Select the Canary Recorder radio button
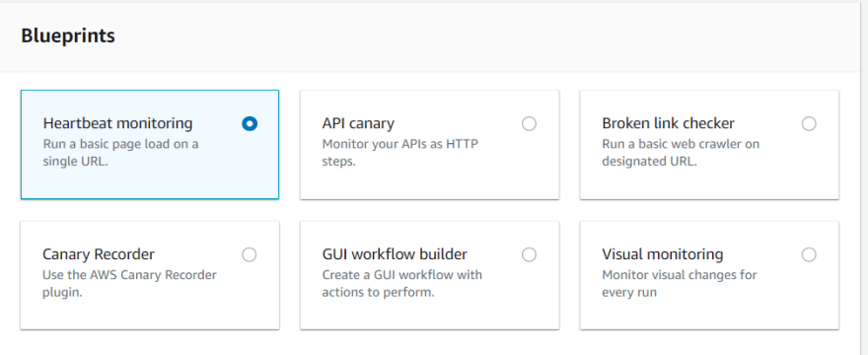Viewport: 868px width, 355px height. click(250, 254)
